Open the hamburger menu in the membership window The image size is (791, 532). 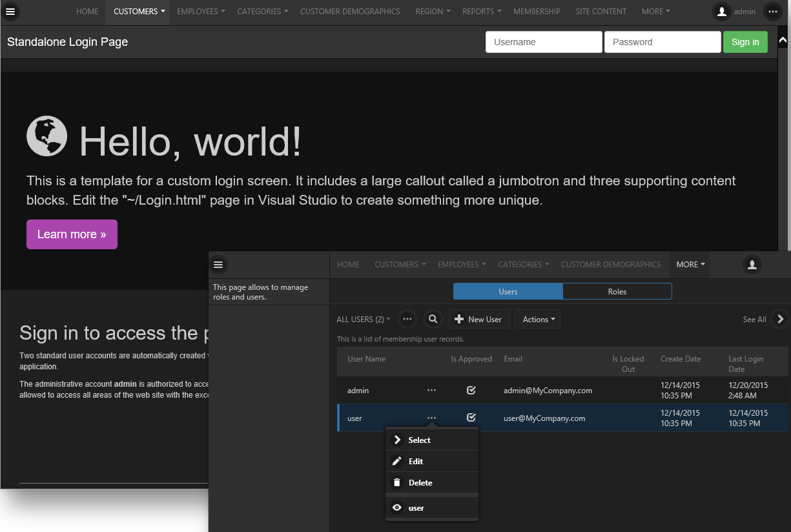point(218,264)
